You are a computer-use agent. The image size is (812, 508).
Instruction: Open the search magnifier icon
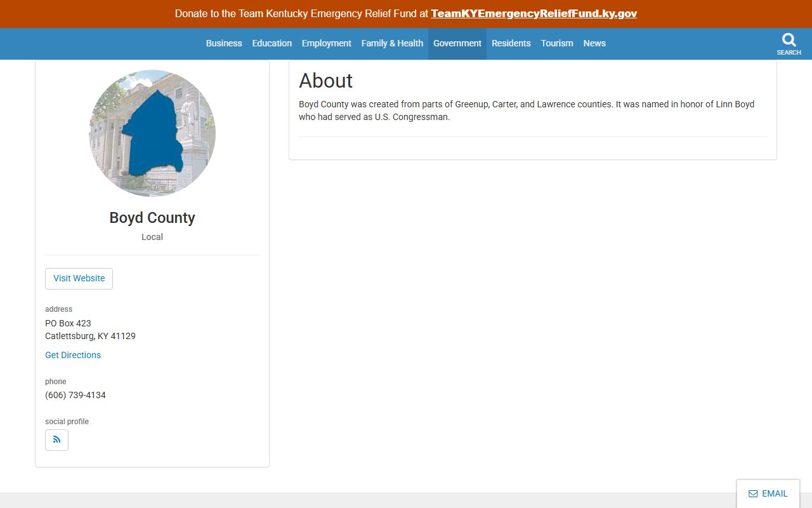(x=789, y=40)
